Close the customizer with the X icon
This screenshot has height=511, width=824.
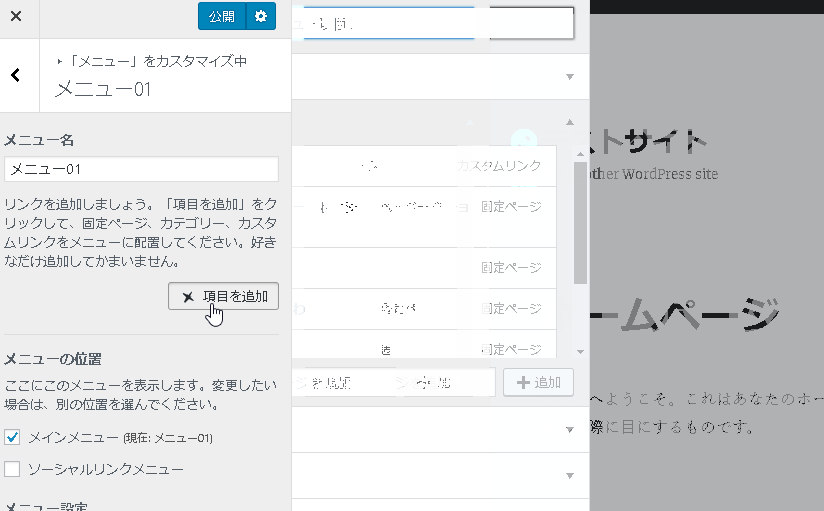tap(16, 17)
